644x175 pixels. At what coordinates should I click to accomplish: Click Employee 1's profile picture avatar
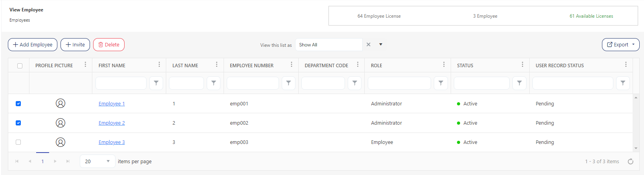[x=61, y=103]
